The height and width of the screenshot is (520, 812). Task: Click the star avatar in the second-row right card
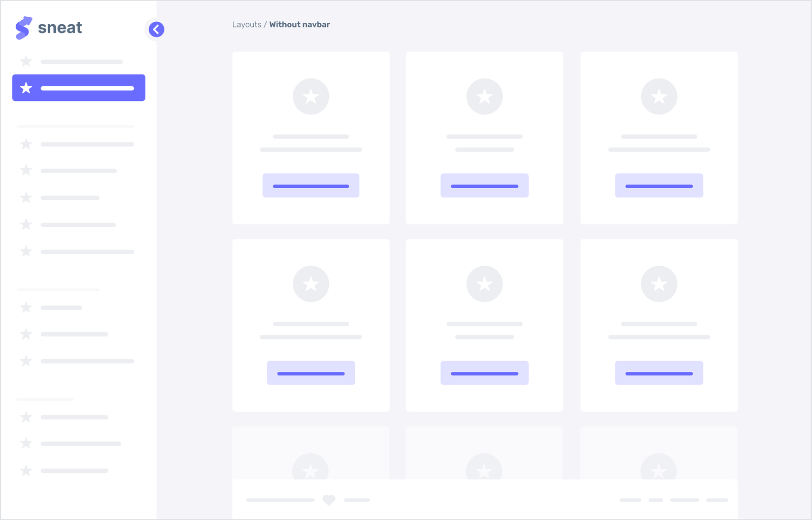click(659, 284)
